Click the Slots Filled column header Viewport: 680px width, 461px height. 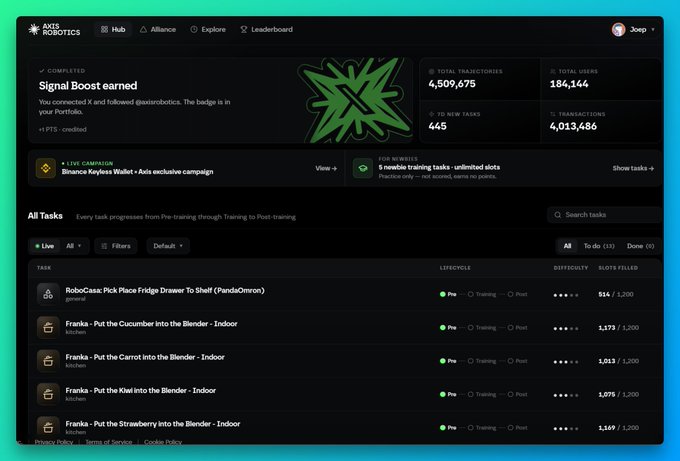pos(618,268)
